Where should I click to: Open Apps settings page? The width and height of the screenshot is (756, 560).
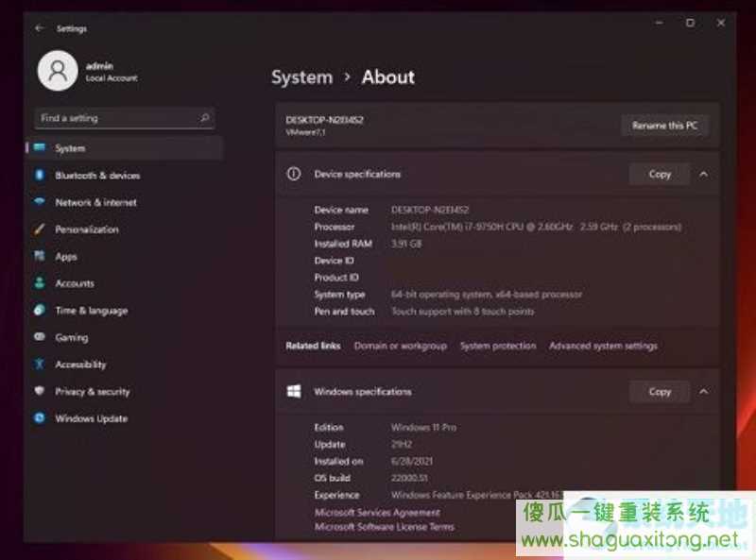pos(125,256)
